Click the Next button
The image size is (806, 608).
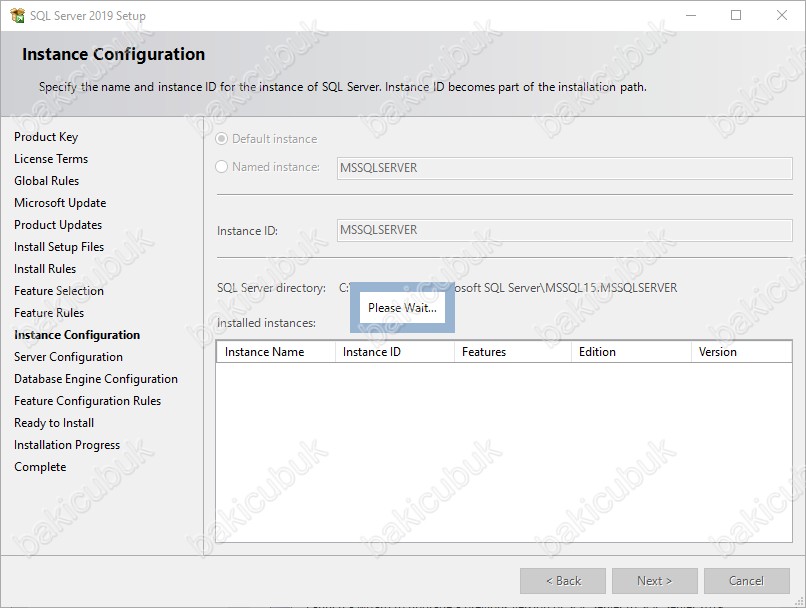click(654, 581)
